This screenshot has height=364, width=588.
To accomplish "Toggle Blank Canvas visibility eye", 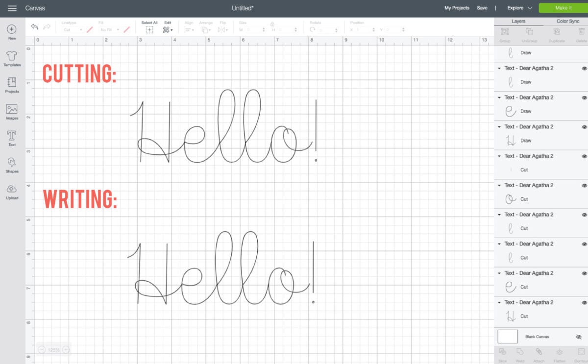I will click(579, 337).
